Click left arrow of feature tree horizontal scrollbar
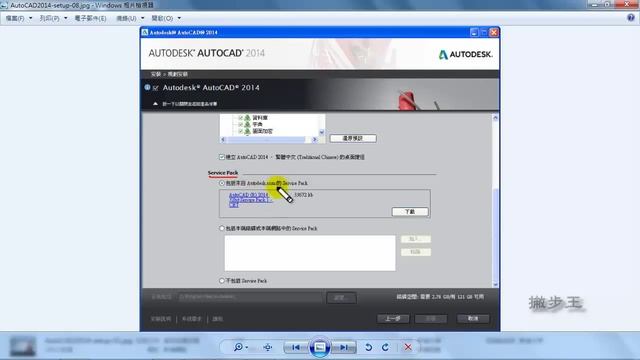 coord(223,140)
